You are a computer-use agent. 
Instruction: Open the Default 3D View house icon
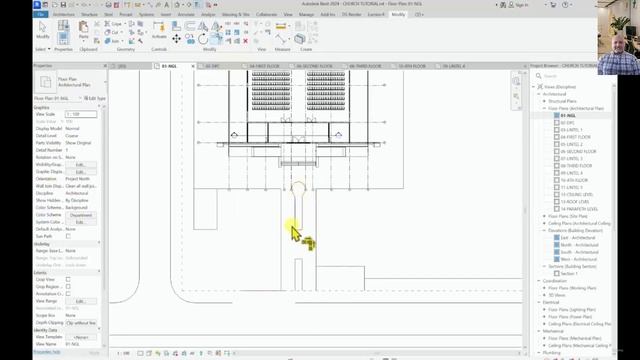pyautogui.click(x=178, y=5)
